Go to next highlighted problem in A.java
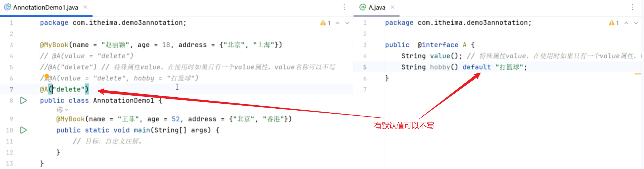The width and height of the screenshot is (644, 169). pos(636,23)
